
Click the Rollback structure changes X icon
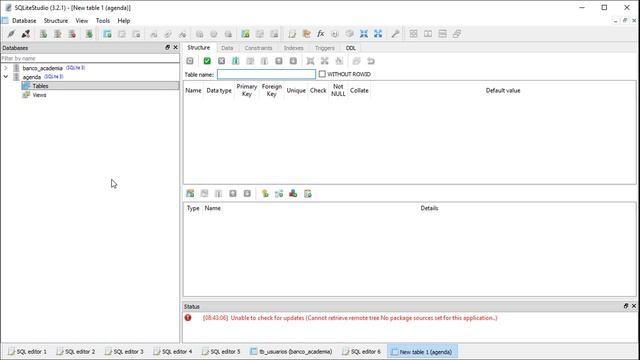[x=221, y=61]
